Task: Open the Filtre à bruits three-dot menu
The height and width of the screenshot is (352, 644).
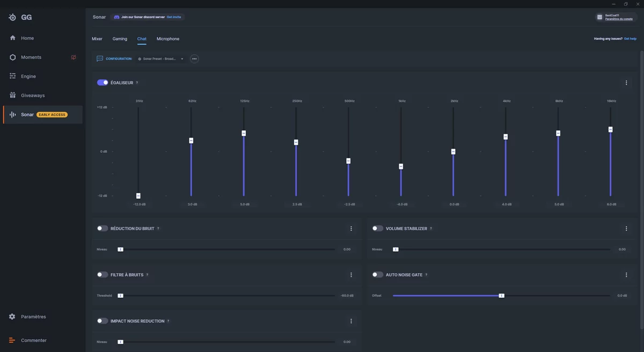Action: pyautogui.click(x=351, y=275)
